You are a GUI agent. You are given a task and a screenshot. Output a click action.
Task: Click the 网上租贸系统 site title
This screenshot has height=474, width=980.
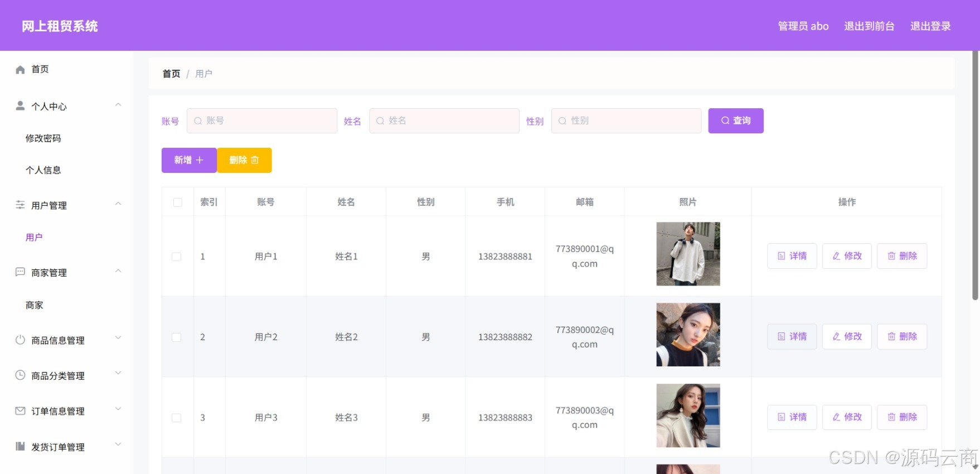tap(60, 26)
